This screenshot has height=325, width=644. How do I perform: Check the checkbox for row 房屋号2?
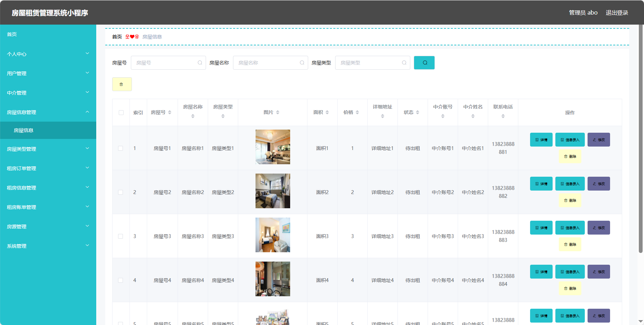click(x=120, y=192)
